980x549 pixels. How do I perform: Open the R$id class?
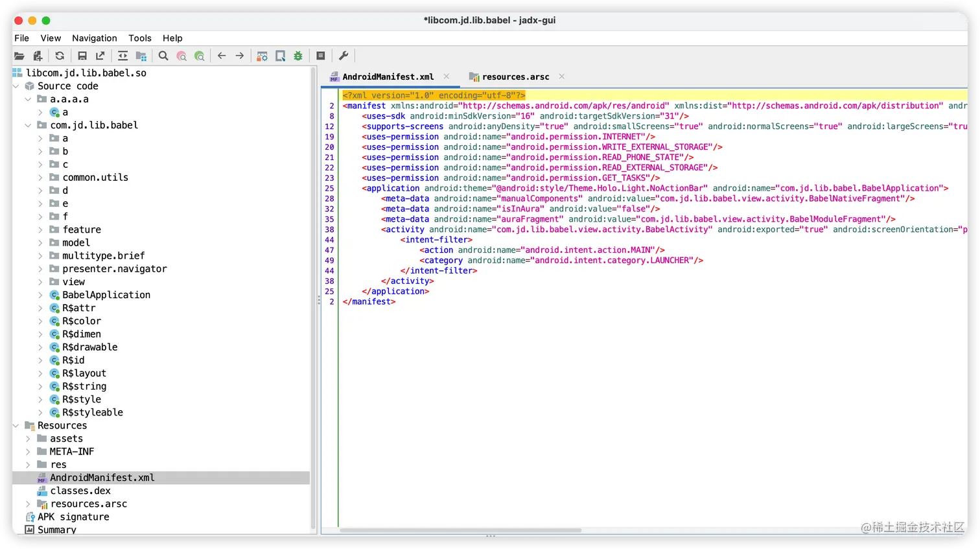click(73, 360)
